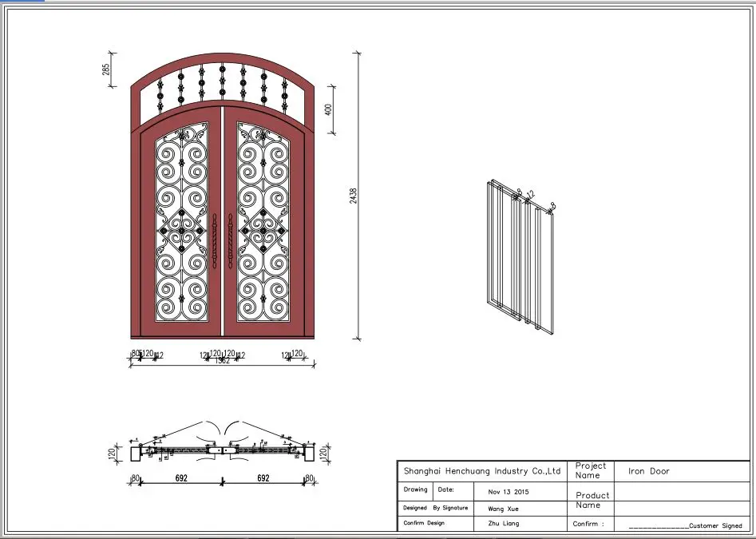Select the Designed label
The width and height of the screenshot is (756, 539).
415,508
